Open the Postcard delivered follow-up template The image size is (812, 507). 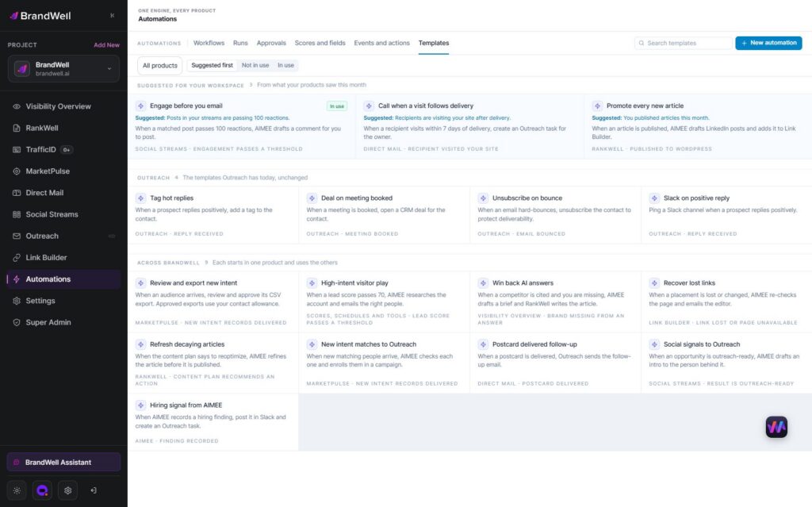tap(556, 363)
